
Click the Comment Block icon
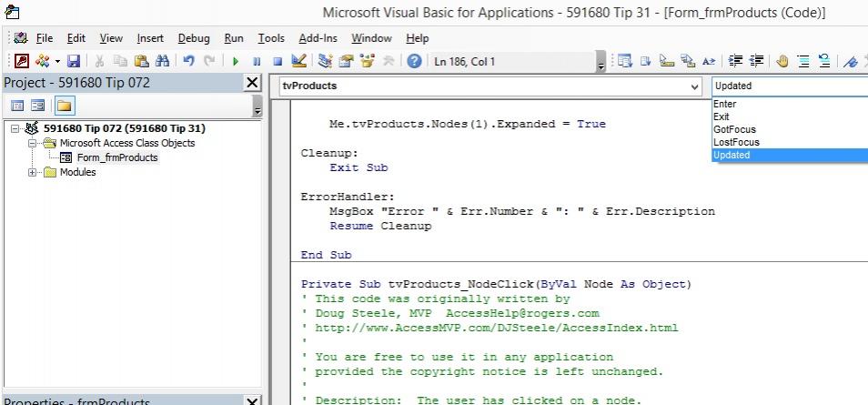803,61
